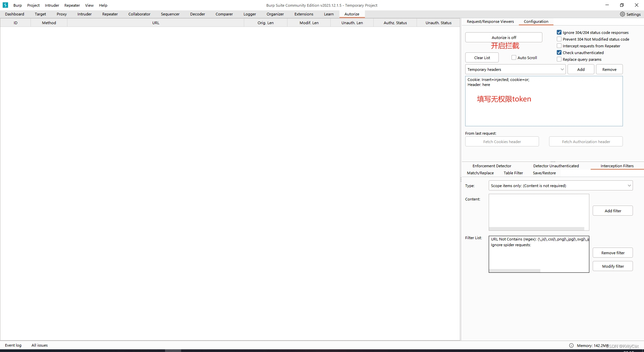Select the Autorize tab
644x352 pixels.
(352, 14)
